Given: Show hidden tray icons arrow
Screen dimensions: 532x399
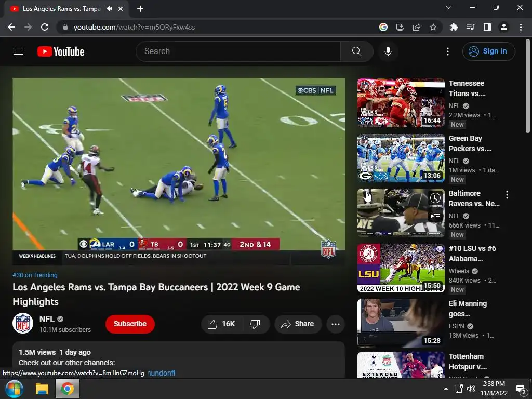Looking at the screenshot, I should click(446, 389).
